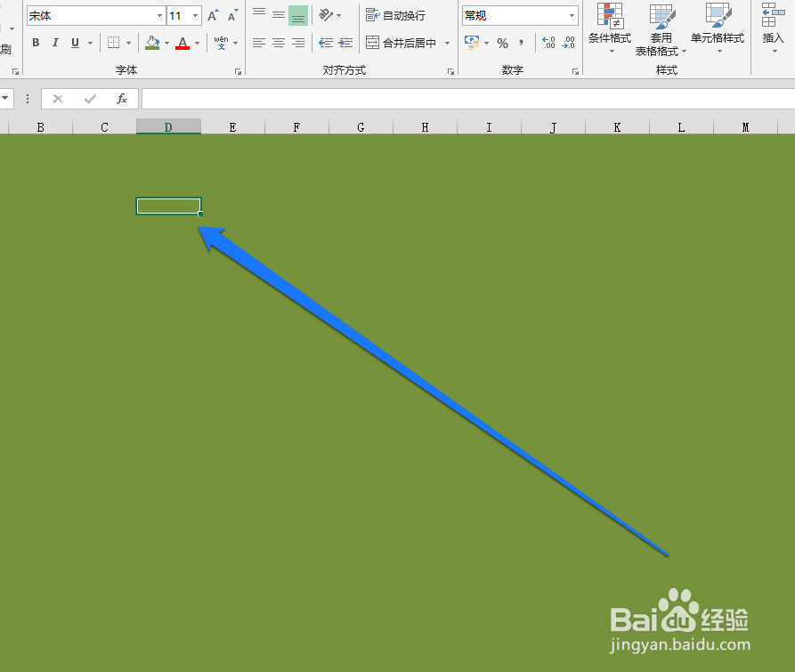
Task: Toggle bold formatting
Action: click(x=36, y=43)
